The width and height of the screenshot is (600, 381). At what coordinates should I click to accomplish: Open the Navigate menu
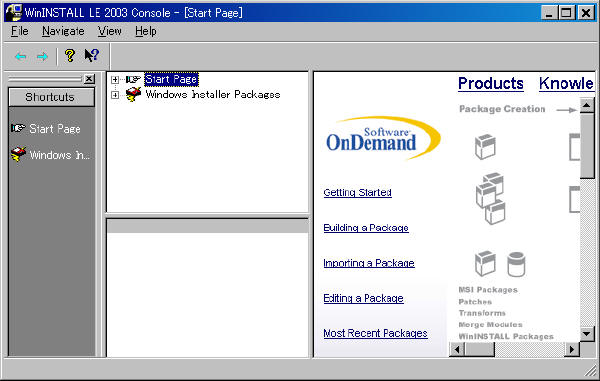point(63,31)
